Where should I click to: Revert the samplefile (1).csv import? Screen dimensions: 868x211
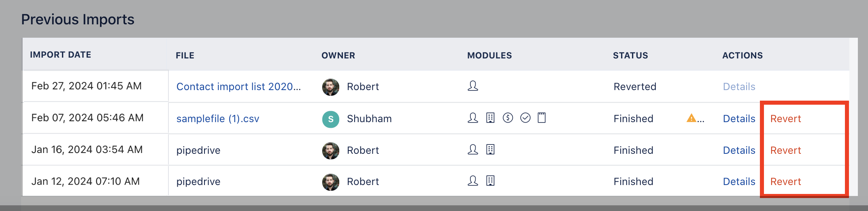[x=786, y=119]
